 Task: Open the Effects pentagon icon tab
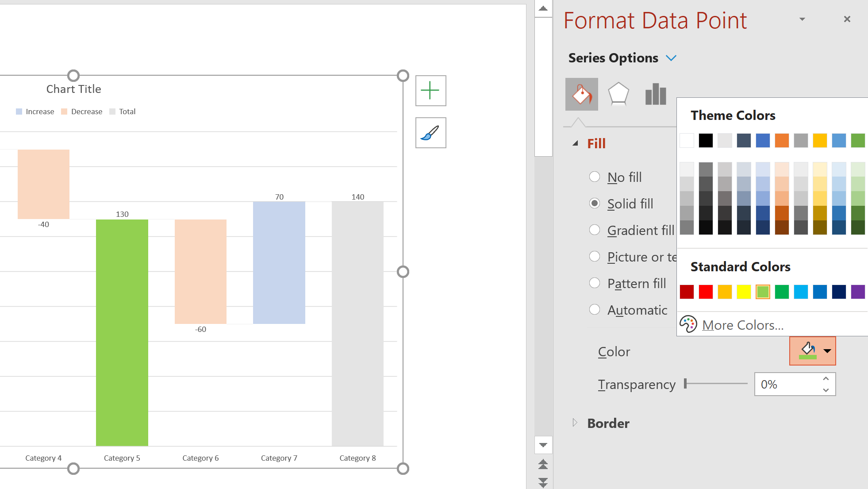tap(618, 94)
